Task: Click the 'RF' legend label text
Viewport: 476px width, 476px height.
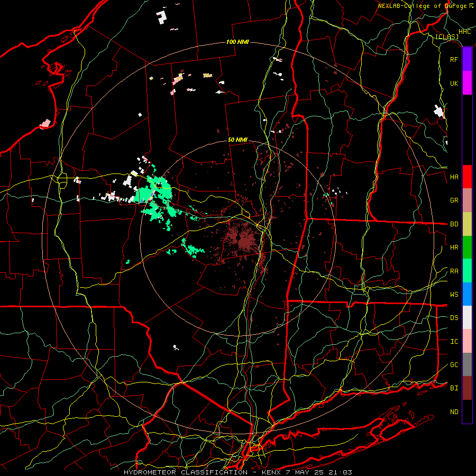Action: (x=454, y=60)
